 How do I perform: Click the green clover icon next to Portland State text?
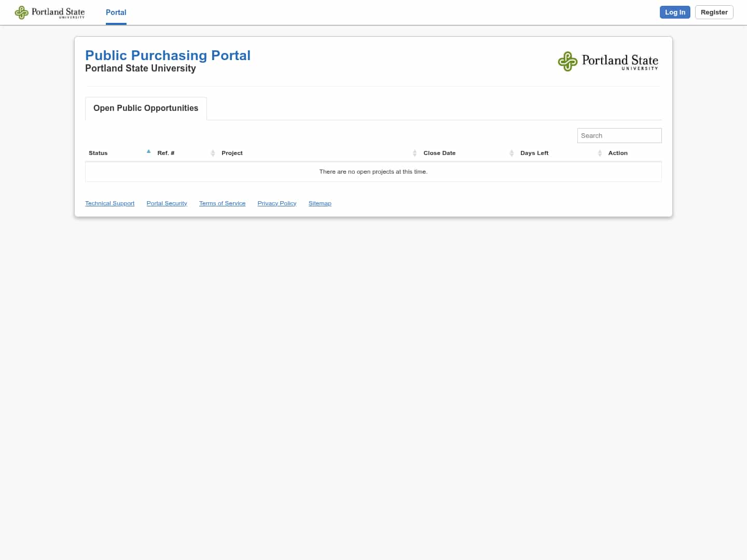(21, 12)
